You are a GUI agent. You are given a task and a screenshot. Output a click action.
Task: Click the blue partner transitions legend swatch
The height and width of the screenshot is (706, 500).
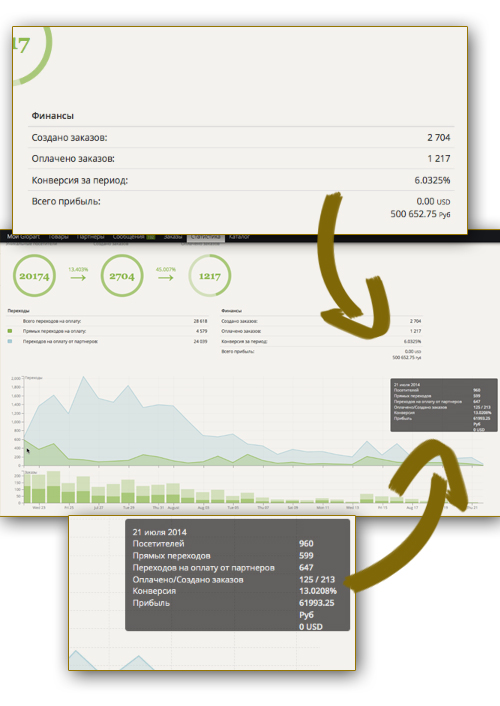(10, 341)
